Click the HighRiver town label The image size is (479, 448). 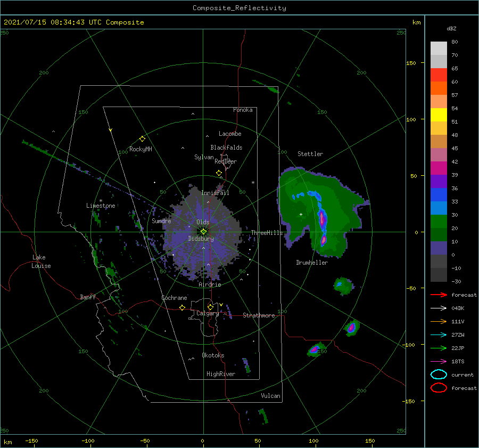tap(221, 374)
